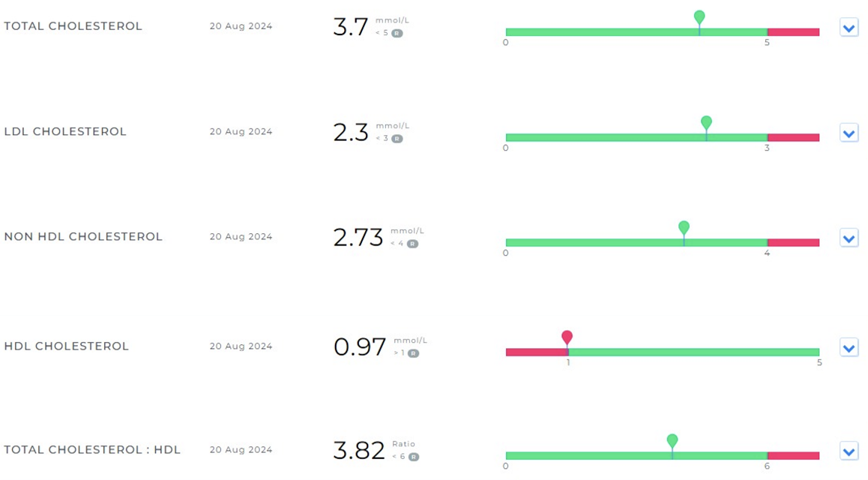
Task: Click the R badge beside LDL reference range
Action: pyautogui.click(x=397, y=139)
